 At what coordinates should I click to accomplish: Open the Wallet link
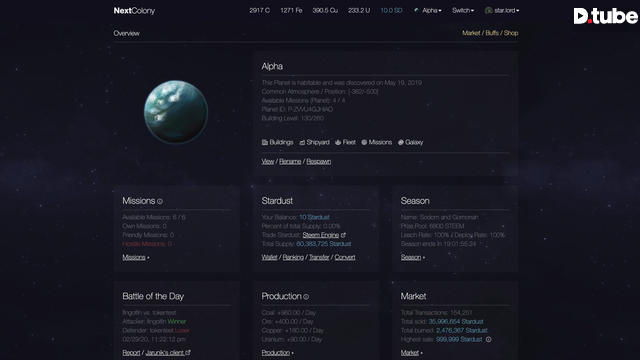point(269,258)
